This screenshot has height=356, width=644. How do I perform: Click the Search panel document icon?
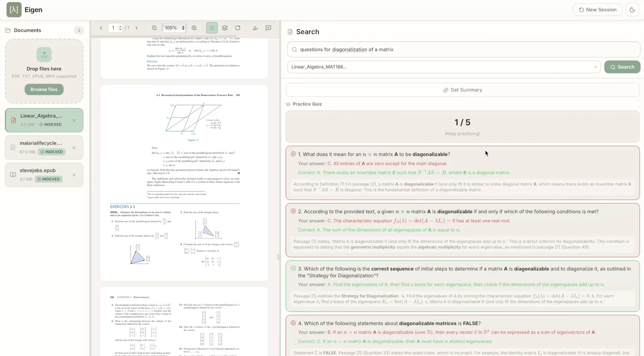[x=290, y=32]
